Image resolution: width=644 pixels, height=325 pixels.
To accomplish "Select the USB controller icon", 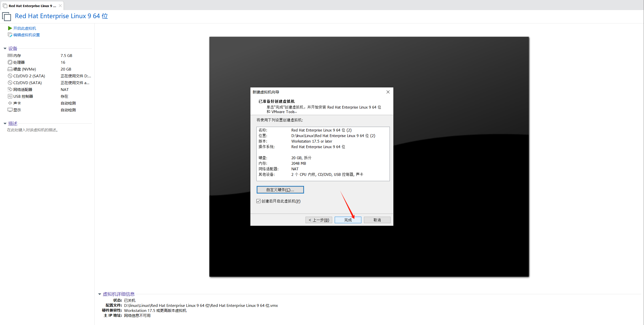I will tap(10, 96).
